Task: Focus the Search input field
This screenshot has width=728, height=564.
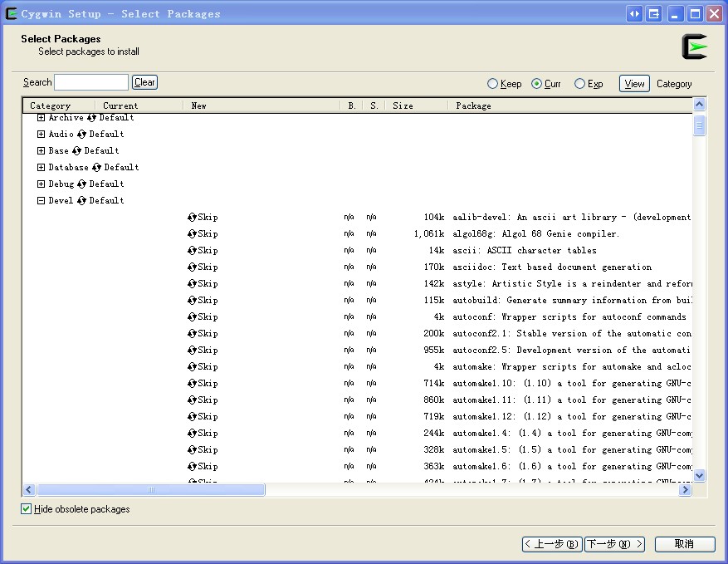Action: [91, 82]
